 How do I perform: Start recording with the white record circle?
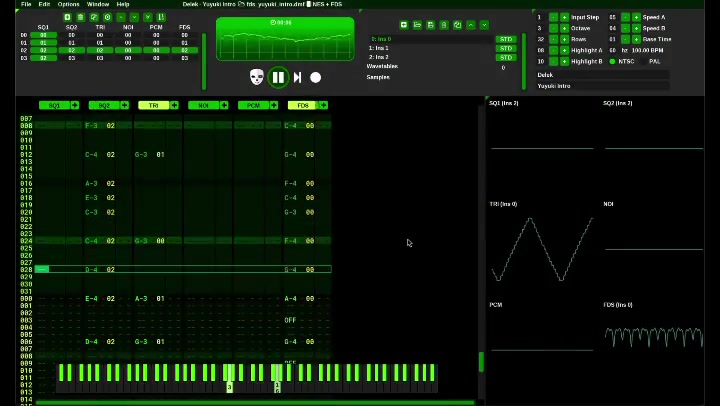point(315,78)
